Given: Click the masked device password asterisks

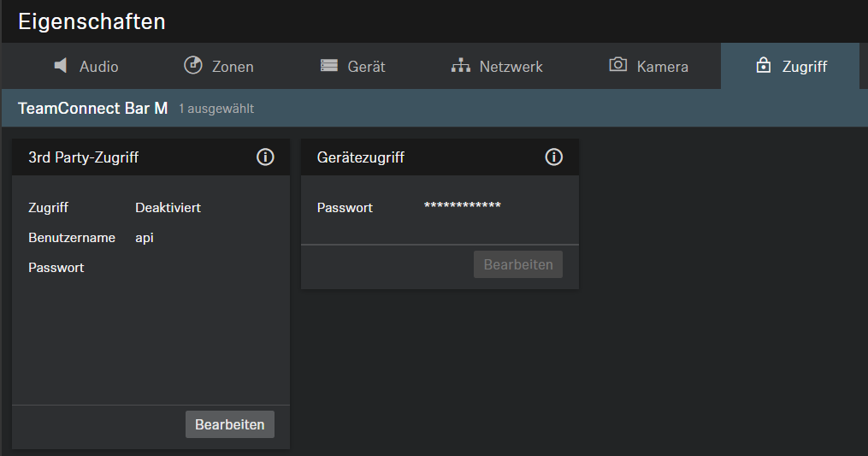Looking at the screenshot, I should [462, 206].
